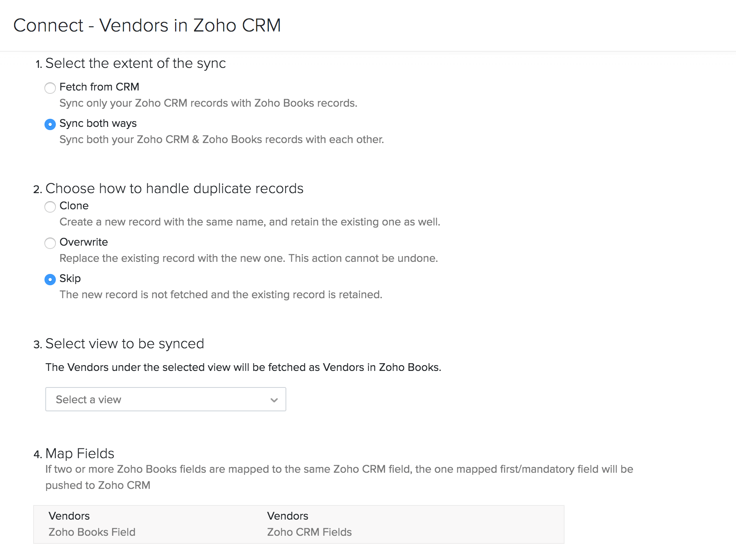Select the Overwrite duplicate handling option

[x=50, y=243]
